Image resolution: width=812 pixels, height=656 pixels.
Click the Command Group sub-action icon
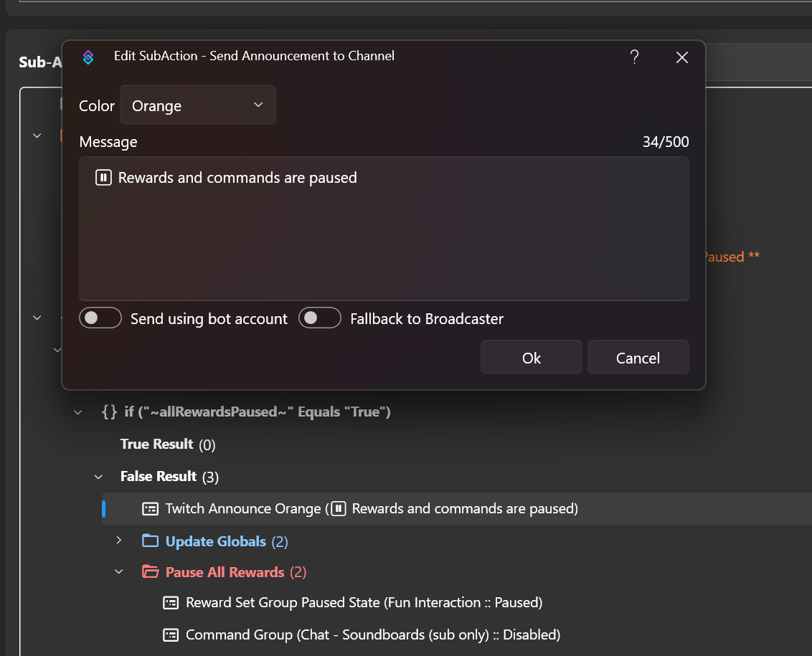(171, 634)
